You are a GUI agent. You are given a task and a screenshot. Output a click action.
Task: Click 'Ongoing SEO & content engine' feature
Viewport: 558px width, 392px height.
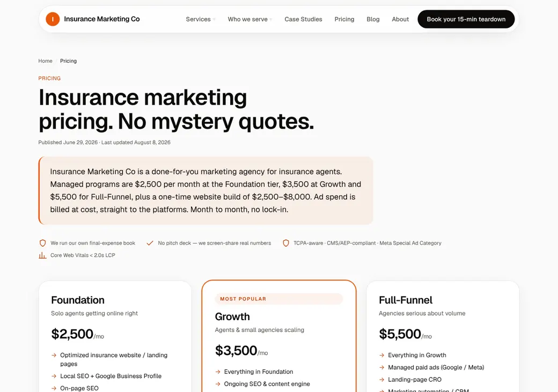coord(267,384)
